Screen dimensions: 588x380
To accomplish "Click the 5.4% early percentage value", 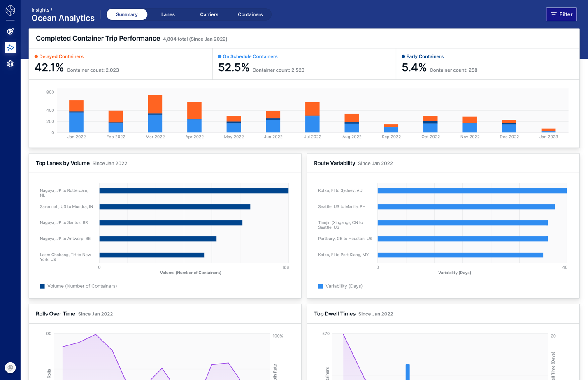I will (414, 67).
